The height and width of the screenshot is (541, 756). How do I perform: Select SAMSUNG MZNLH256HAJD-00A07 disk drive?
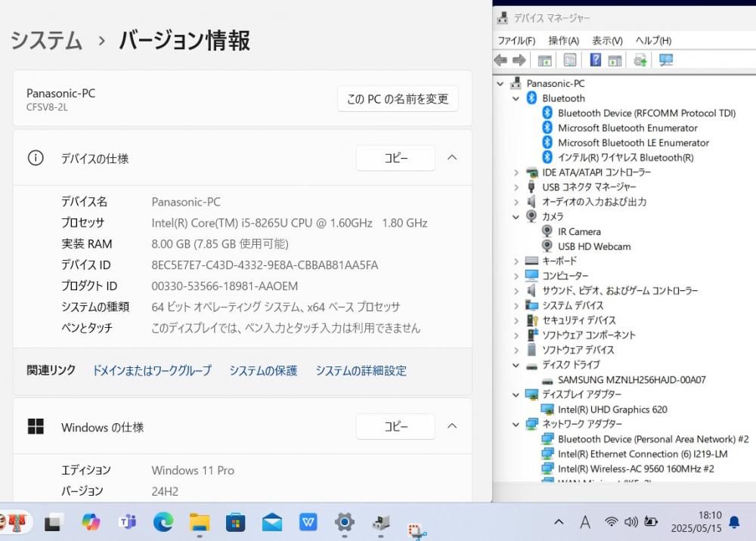click(x=631, y=379)
